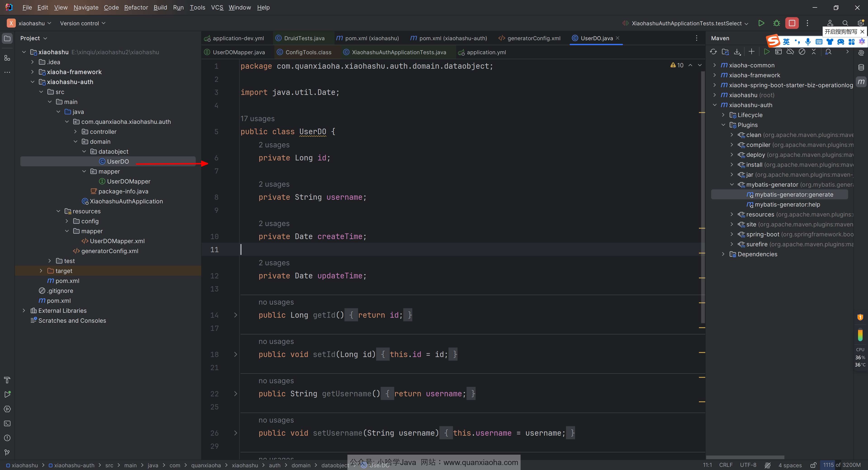Image resolution: width=868 pixels, height=470 pixels.
Task: Open the Database tool window
Action: click(861, 67)
